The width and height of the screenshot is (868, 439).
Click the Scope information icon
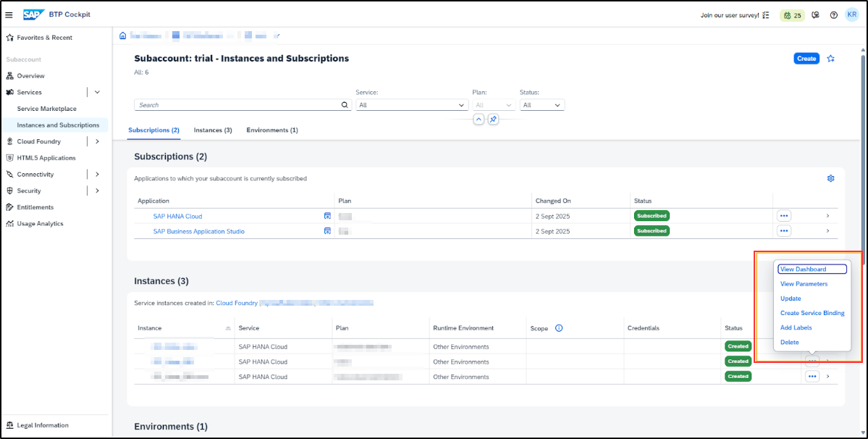(559, 328)
